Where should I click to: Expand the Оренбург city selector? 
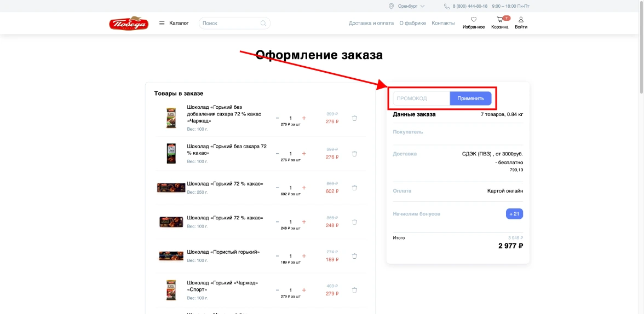pyautogui.click(x=411, y=6)
